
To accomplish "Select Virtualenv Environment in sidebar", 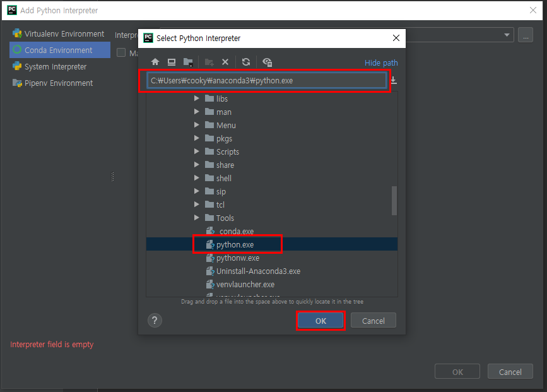I will [60, 33].
